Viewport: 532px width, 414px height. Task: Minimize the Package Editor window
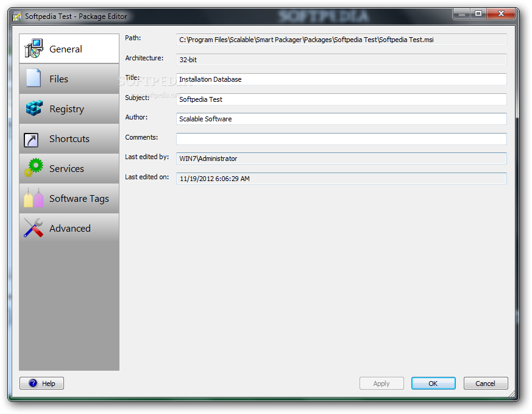461,14
